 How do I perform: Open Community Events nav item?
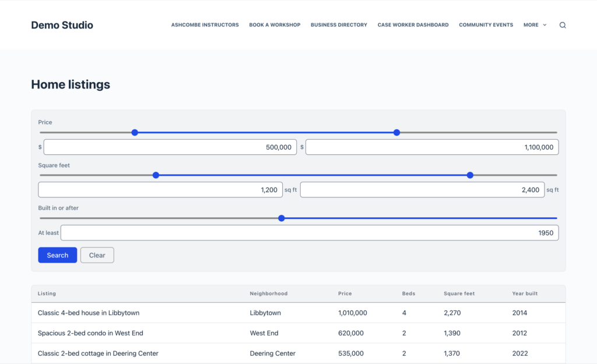pyautogui.click(x=486, y=24)
